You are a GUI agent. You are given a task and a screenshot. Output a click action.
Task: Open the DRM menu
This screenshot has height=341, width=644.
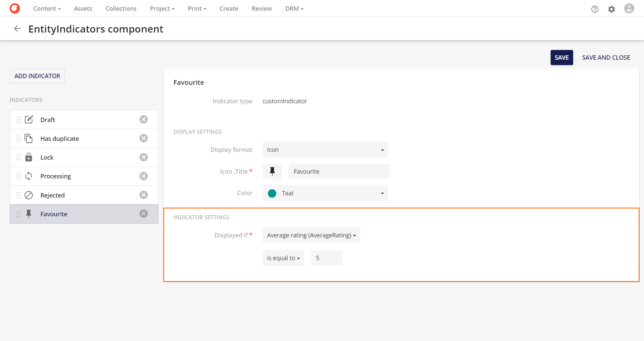(x=294, y=8)
